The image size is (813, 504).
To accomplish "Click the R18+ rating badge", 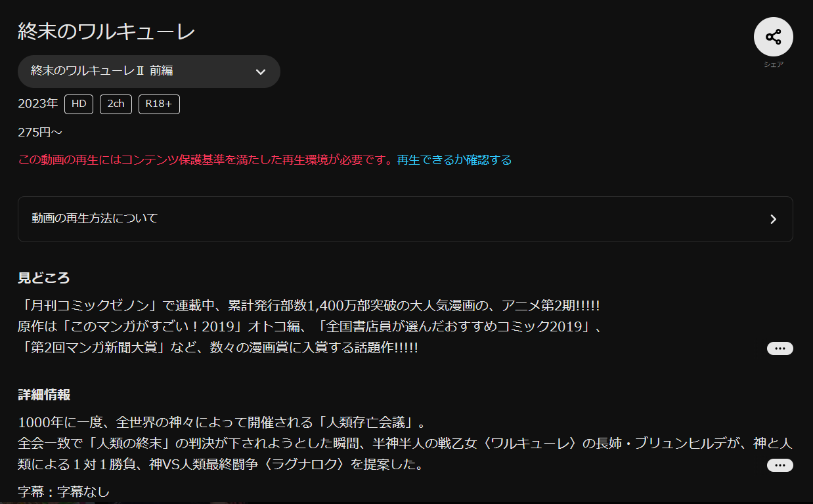I will (x=159, y=104).
